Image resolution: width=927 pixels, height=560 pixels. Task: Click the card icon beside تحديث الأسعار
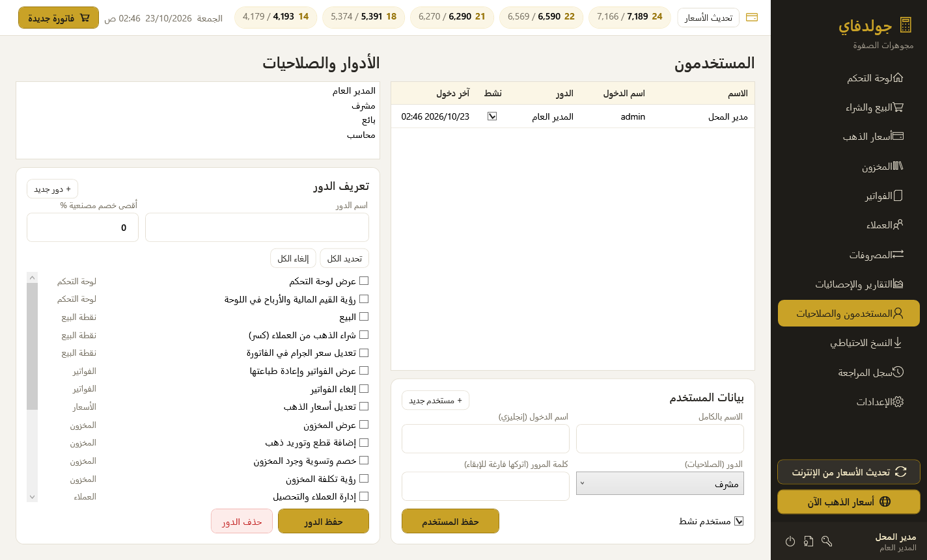[x=751, y=18]
